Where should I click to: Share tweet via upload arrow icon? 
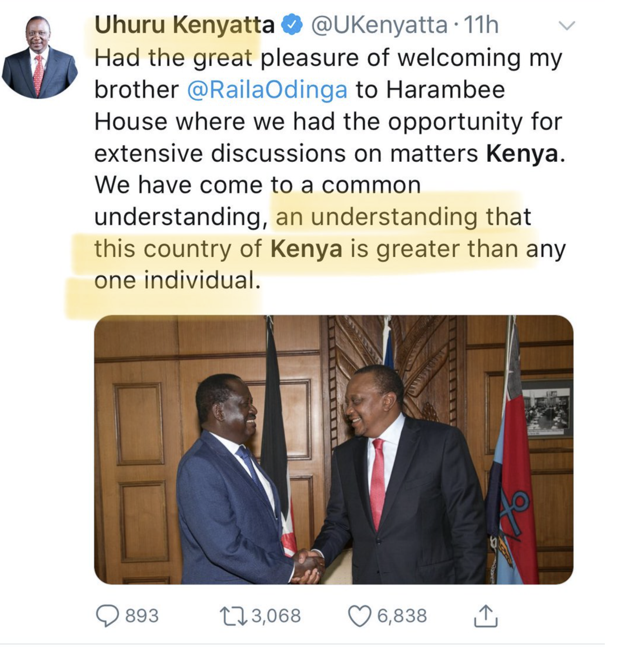click(486, 616)
